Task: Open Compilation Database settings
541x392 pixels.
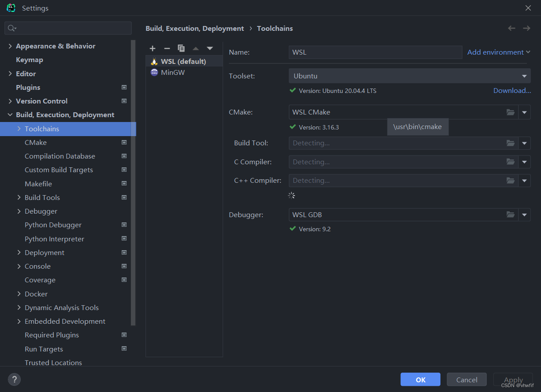Action: (x=60, y=156)
